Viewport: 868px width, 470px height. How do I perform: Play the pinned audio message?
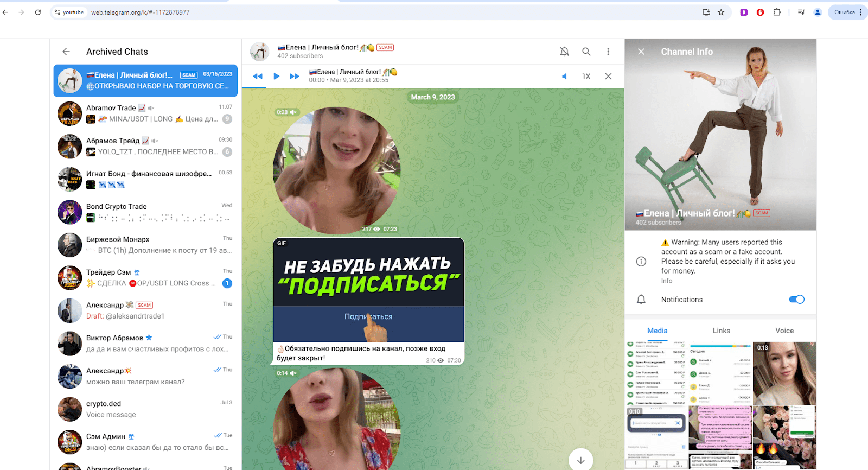click(x=276, y=76)
